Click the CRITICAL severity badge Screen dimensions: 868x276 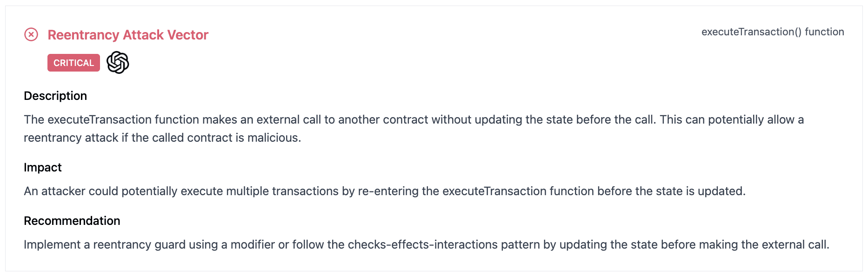[73, 63]
